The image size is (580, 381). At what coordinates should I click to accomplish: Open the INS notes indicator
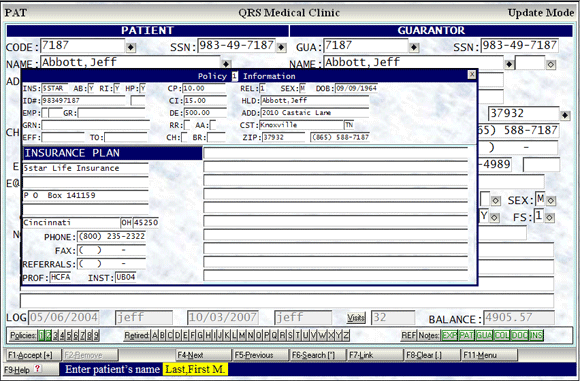click(536, 336)
